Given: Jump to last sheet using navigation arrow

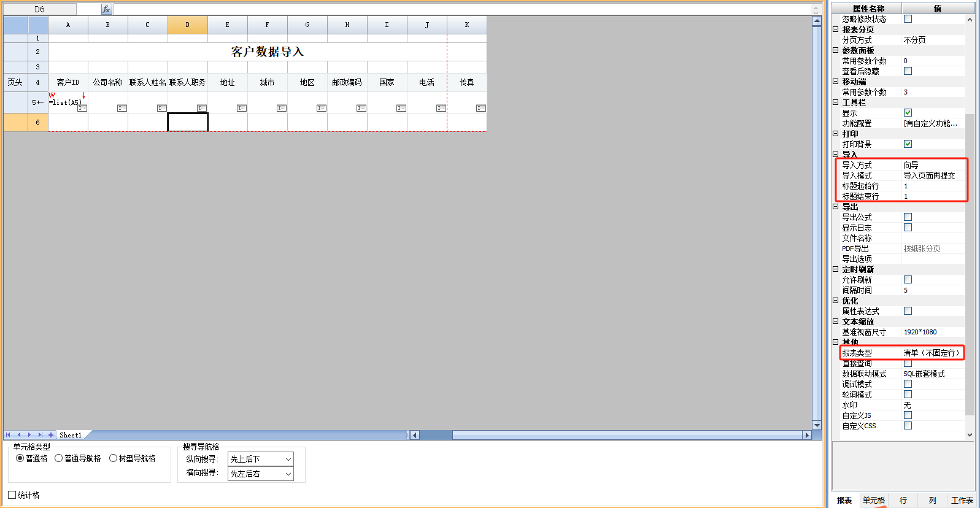Looking at the screenshot, I should 40,435.
